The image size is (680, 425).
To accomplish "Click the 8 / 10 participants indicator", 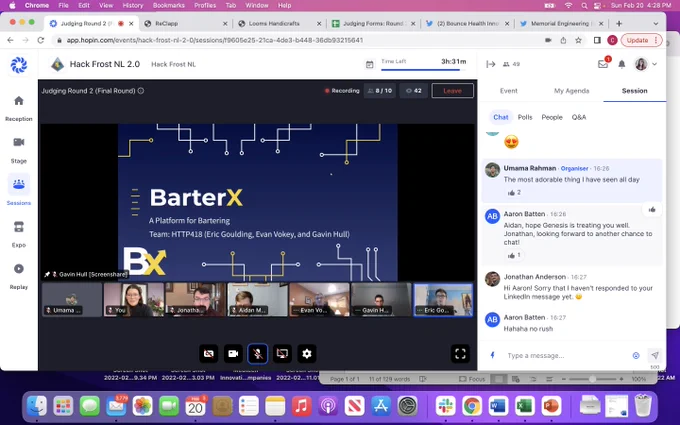I will click(380, 91).
